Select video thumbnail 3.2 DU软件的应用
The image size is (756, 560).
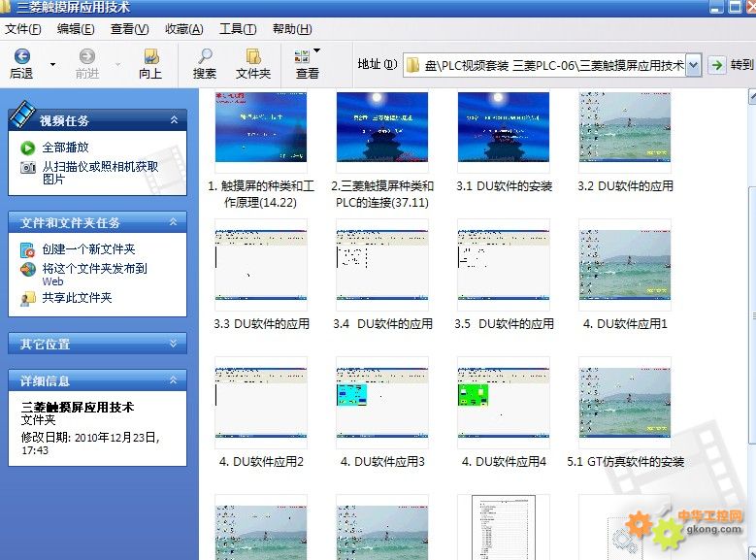625,127
